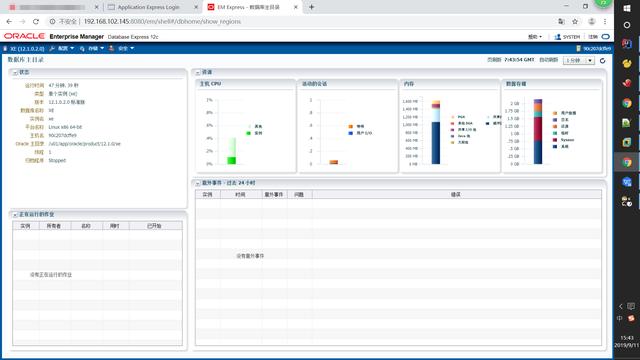Show hidden tray icons chevron

620,306
